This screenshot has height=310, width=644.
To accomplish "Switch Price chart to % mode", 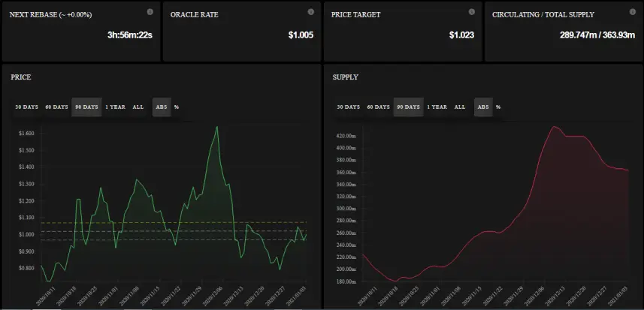I will (177, 107).
